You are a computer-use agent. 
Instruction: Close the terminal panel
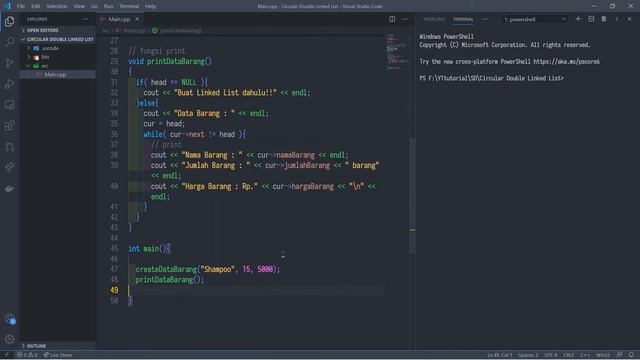click(x=629, y=19)
